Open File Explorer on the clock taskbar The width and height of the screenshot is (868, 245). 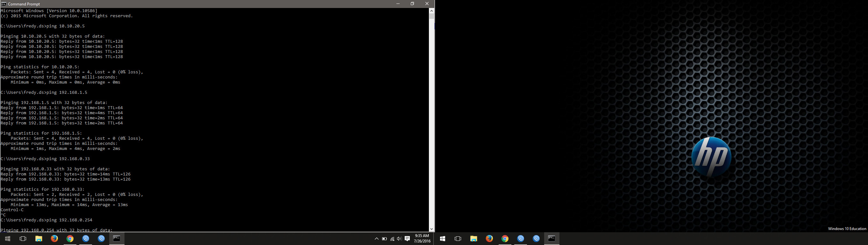[39, 239]
